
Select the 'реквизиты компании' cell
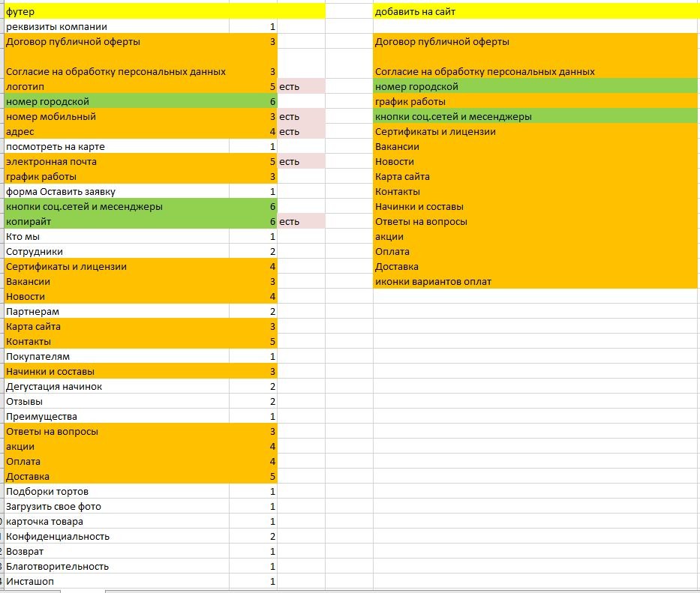(x=116, y=26)
